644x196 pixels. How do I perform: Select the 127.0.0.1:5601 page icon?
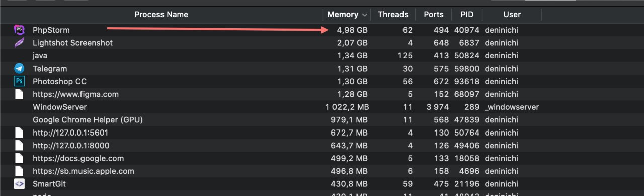pos(19,133)
